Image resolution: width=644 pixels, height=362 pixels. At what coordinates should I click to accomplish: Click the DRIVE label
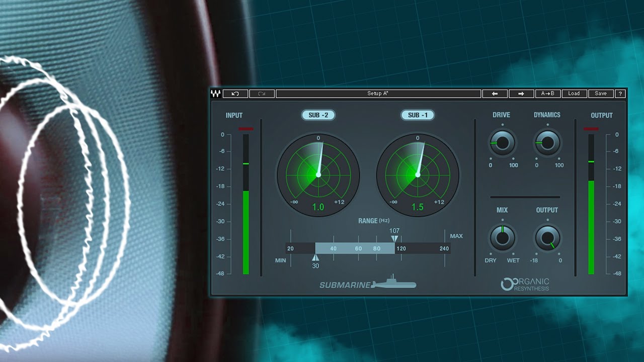pyautogui.click(x=501, y=115)
